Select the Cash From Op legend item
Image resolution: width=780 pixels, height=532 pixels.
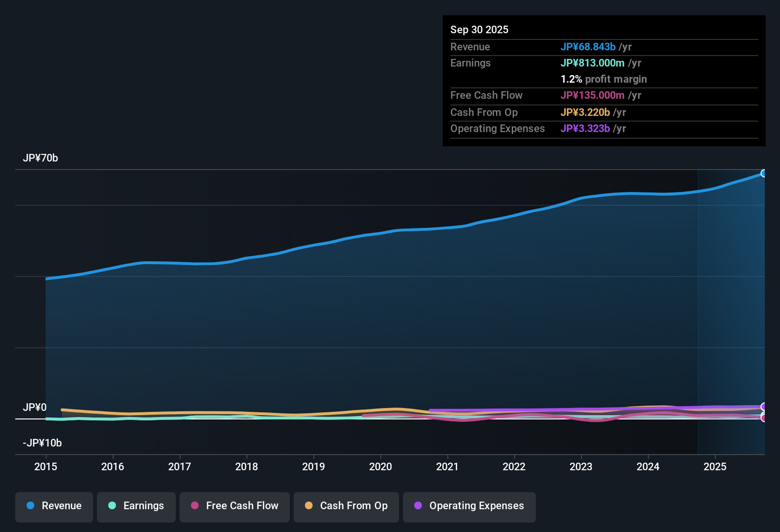[x=346, y=506]
